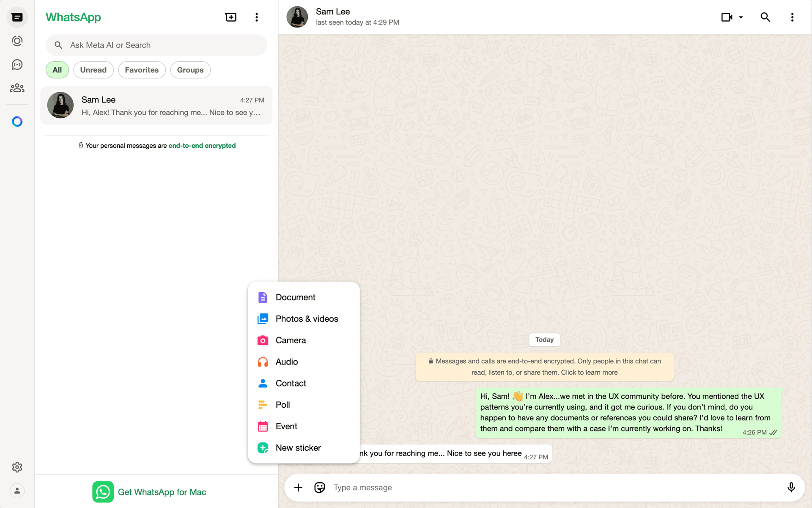Image resolution: width=812 pixels, height=508 pixels.
Task: Click the orange Audio headphones icon
Action: pos(263,362)
